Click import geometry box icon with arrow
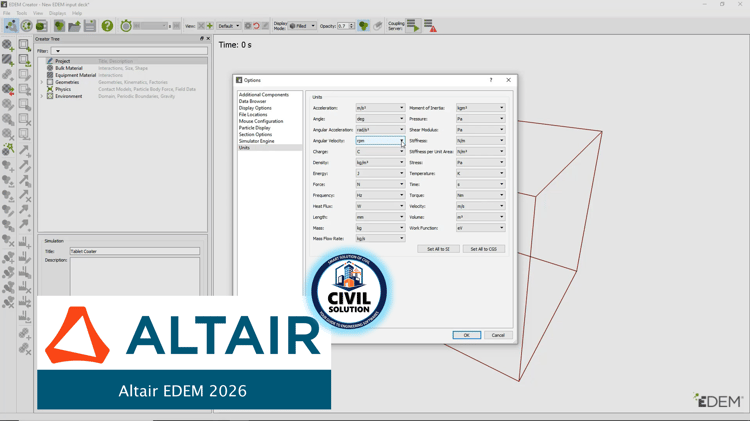The image size is (750, 421). (x=24, y=60)
